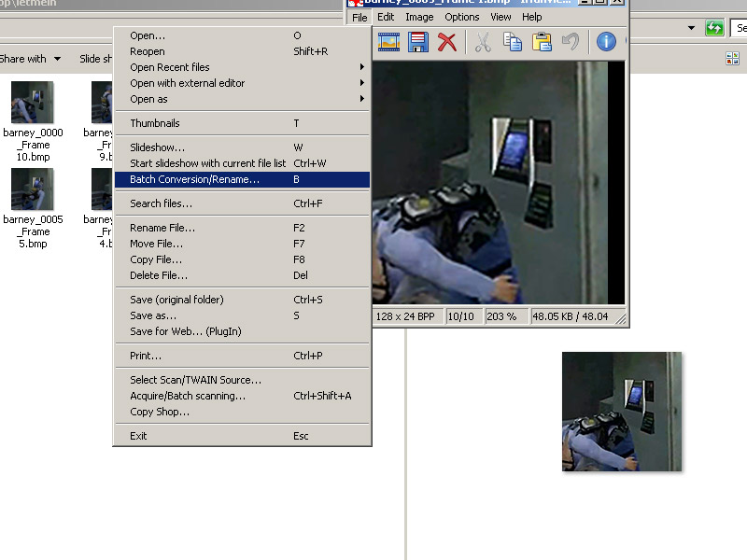Image resolution: width=747 pixels, height=560 pixels.
Task: Choose Select Scan/TWAIN Source...
Action: pos(242,380)
